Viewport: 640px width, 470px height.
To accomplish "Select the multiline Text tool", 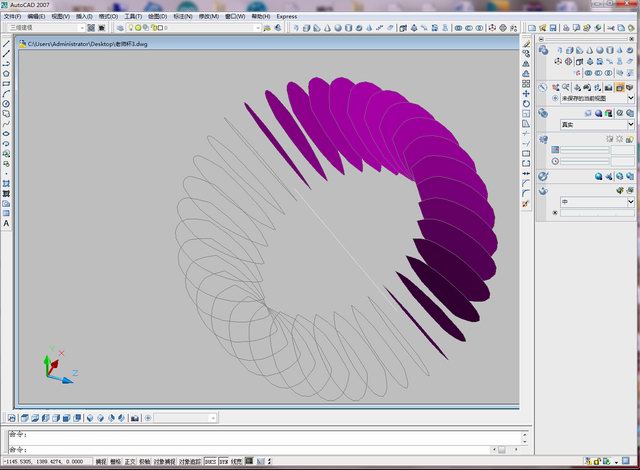I will pyautogui.click(x=6, y=223).
